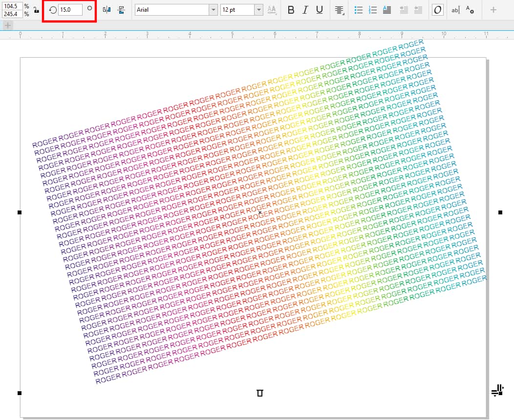The image size is (514, 420).
Task: Open the font family dropdown arrow
Action: click(214, 9)
